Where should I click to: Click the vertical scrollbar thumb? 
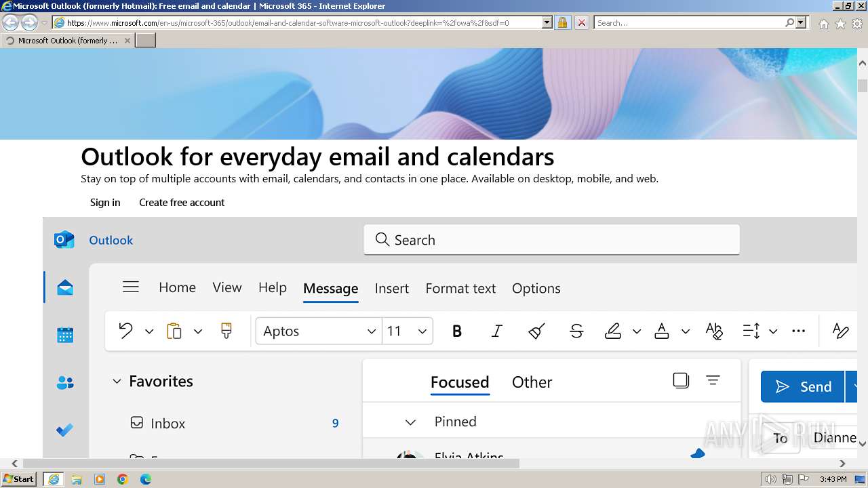pos(863,85)
